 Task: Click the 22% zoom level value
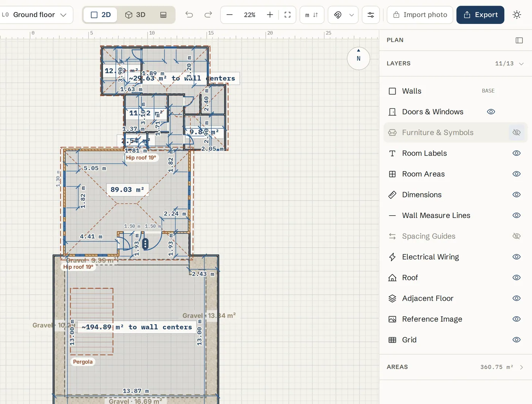tap(250, 15)
